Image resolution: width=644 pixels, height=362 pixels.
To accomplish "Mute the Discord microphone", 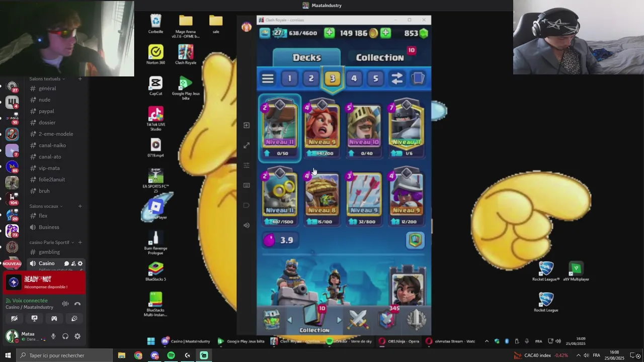I will [x=53, y=336].
